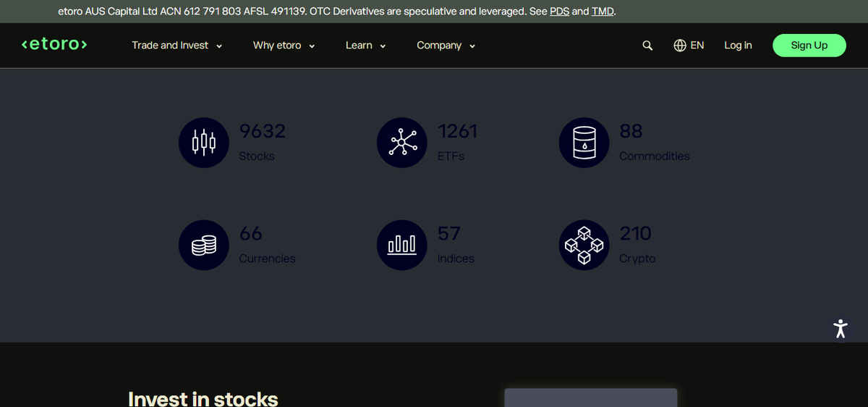Click the 210 crypto count
This screenshot has width=868, height=407.
pos(636,234)
